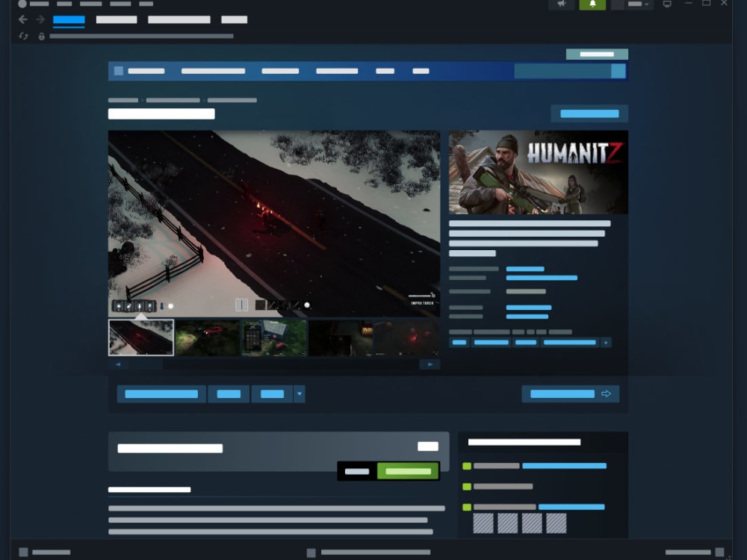This screenshot has height=560, width=747.
Task: Open the first friend avatar in right panel
Action: [x=483, y=523]
